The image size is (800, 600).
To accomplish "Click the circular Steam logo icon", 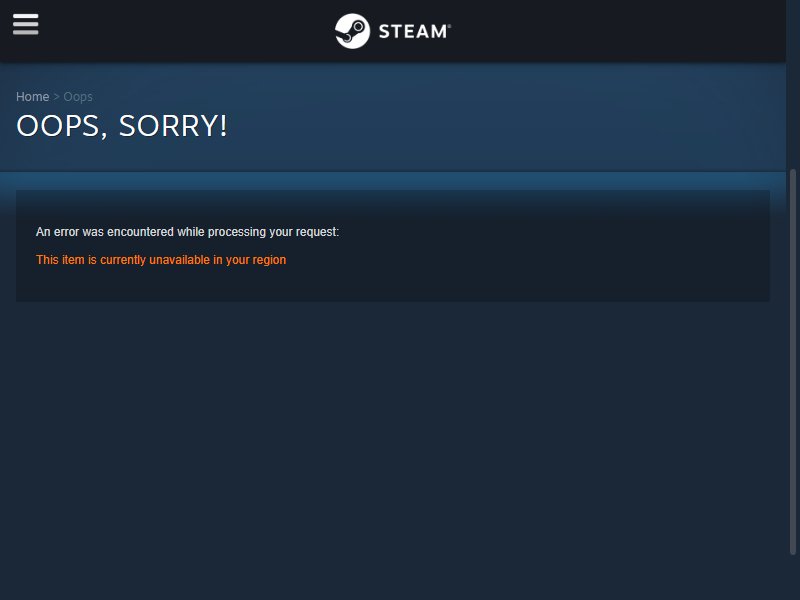I will (x=352, y=31).
